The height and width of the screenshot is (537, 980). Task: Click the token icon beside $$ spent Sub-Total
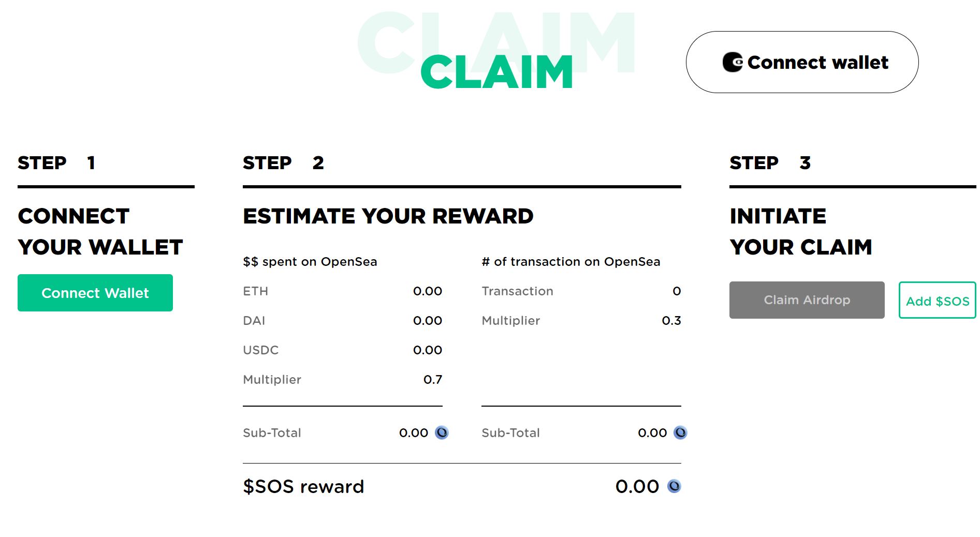click(x=442, y=432)
